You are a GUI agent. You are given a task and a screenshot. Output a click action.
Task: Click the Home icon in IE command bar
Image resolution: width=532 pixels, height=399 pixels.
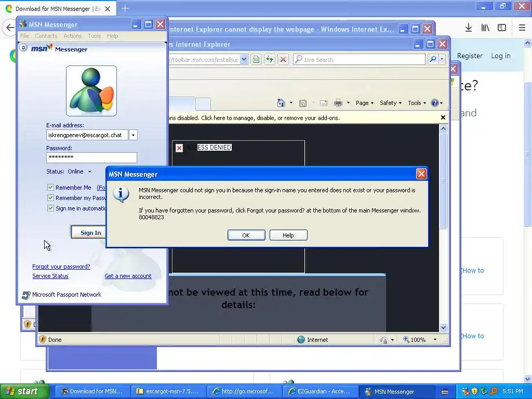coord(281,103)
